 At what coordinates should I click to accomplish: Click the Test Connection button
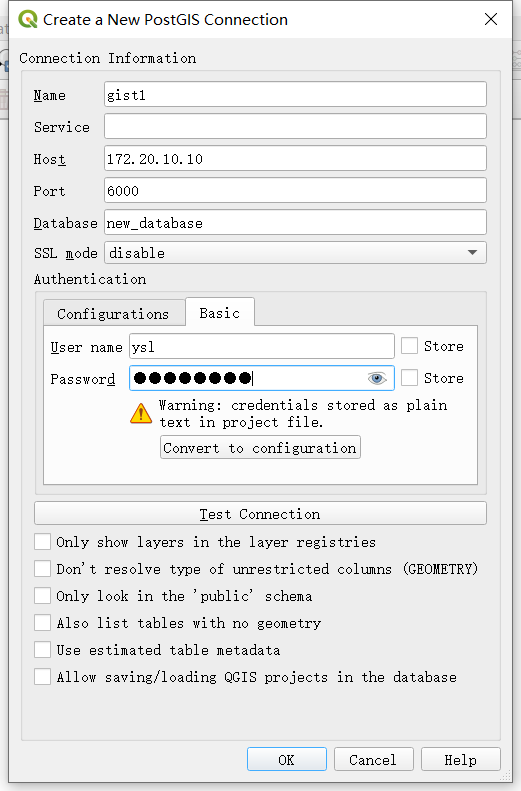[260, 514]
